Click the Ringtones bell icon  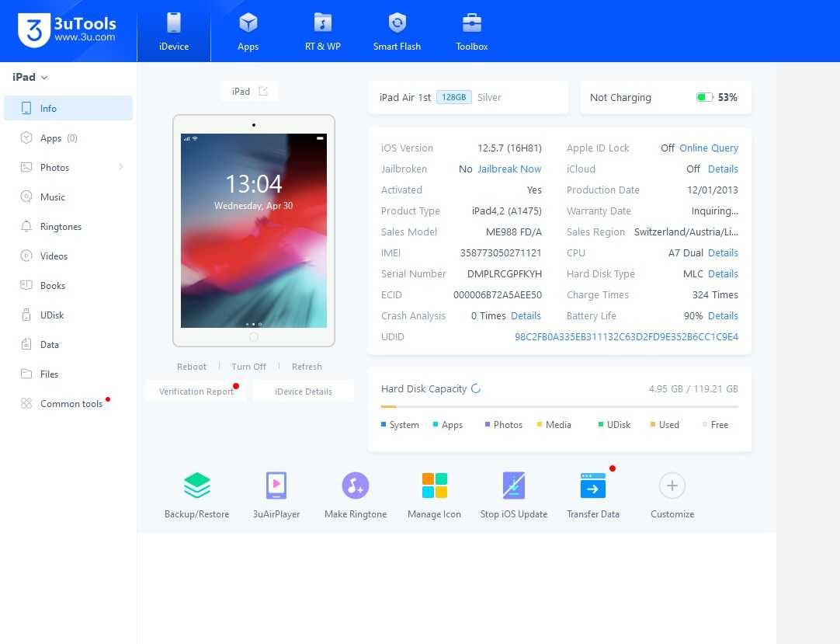26,226
